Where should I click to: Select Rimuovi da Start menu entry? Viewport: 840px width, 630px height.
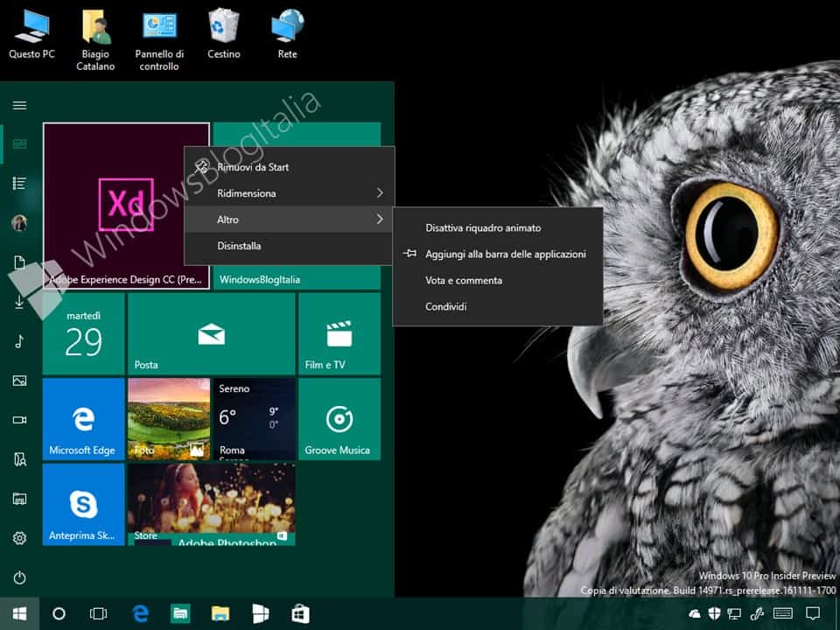click(290, 167)
